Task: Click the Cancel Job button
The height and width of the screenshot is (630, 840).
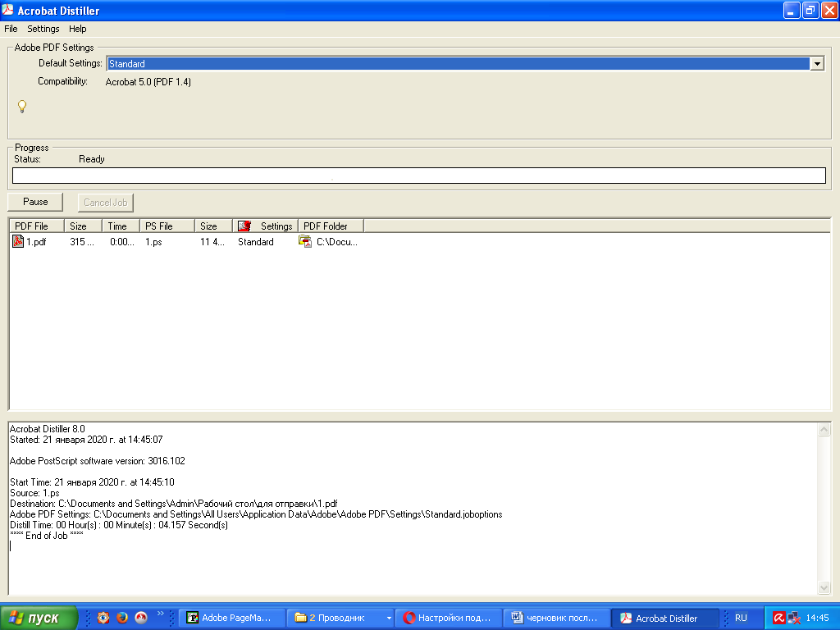Action: coord(106,203)
